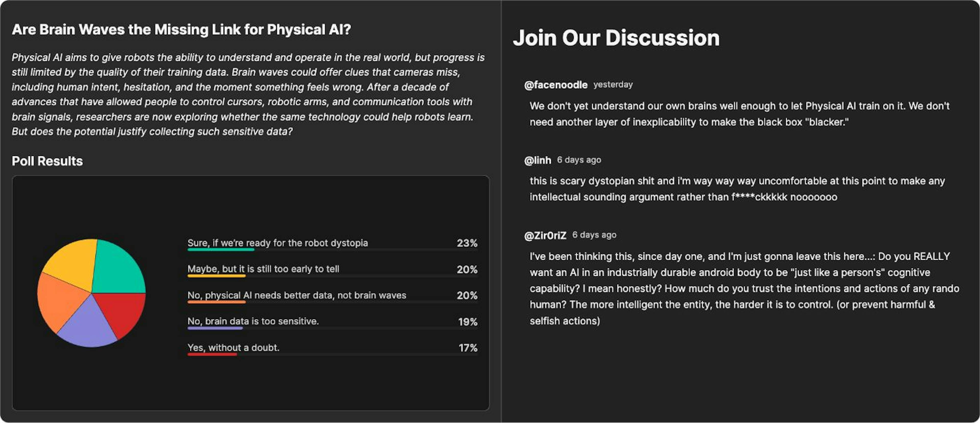The width and height of the screenshot is (980, 423).
Task: Click the teal 23% progress bar
Action: (x=221, y=250)
